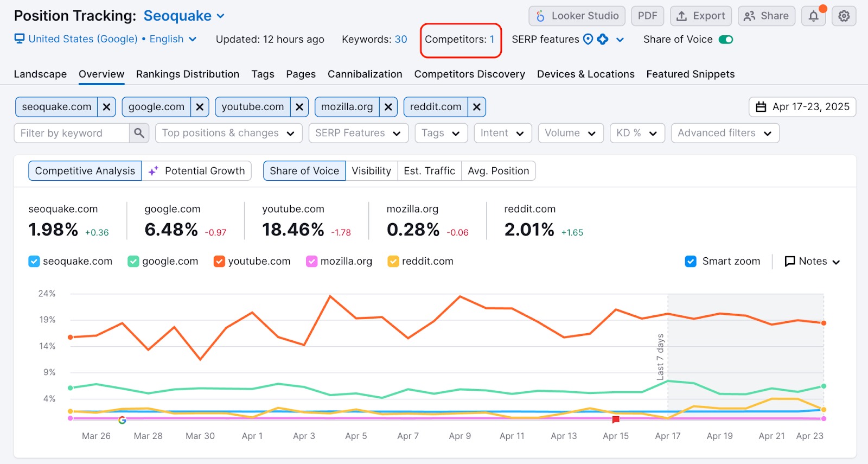Open the settings gear icon
868x464 pixels.
pos(844,16)
